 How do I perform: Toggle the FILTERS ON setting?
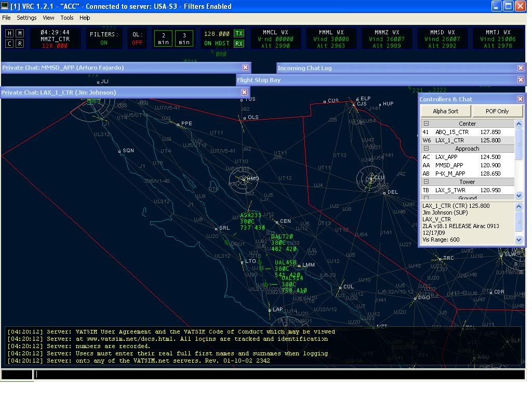104,38
